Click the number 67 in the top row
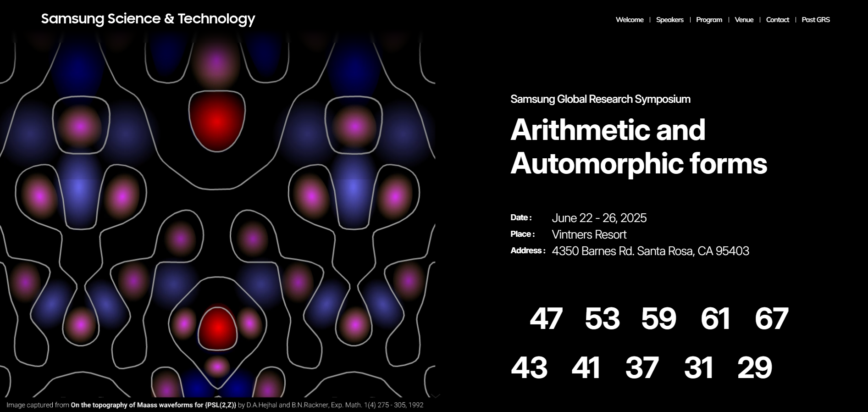868x412 pixels. tap(771, 318)
